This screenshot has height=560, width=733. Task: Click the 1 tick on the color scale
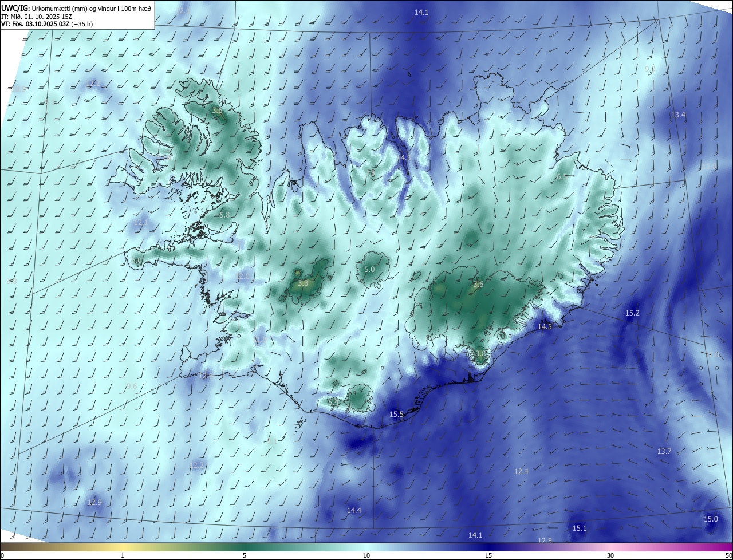click(x=123, y=555)
